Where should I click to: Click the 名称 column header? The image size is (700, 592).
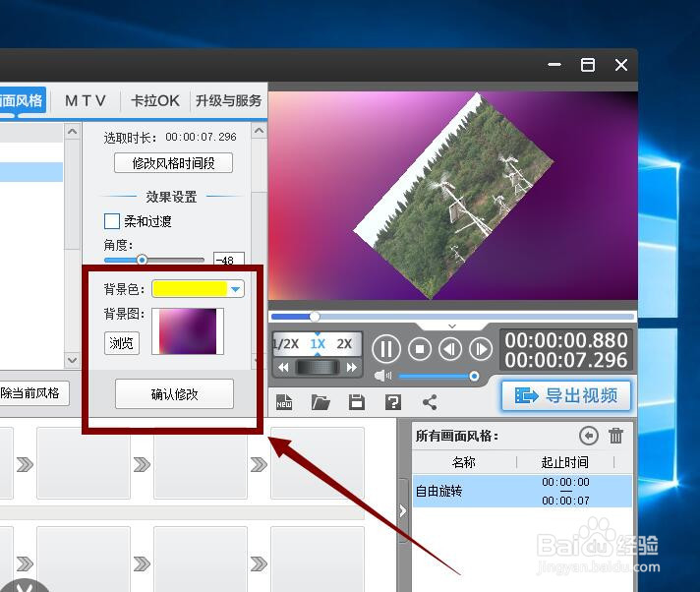[463, 462]
